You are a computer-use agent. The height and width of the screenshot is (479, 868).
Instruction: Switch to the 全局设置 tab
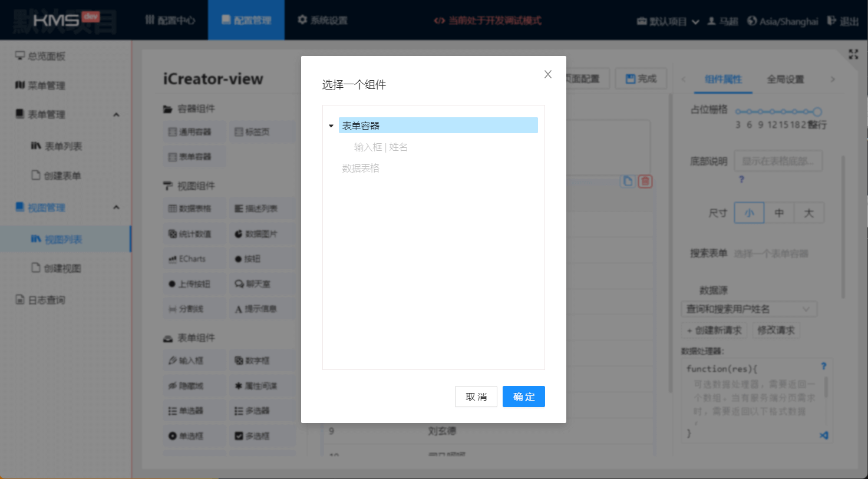(x=785, y=80)
